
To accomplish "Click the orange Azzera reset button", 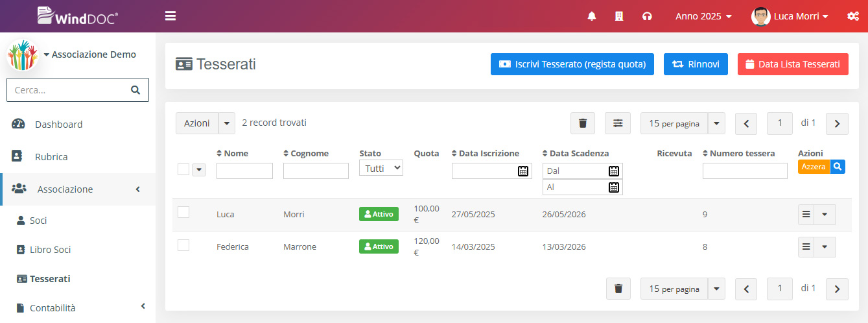I will tap(814, 167).
